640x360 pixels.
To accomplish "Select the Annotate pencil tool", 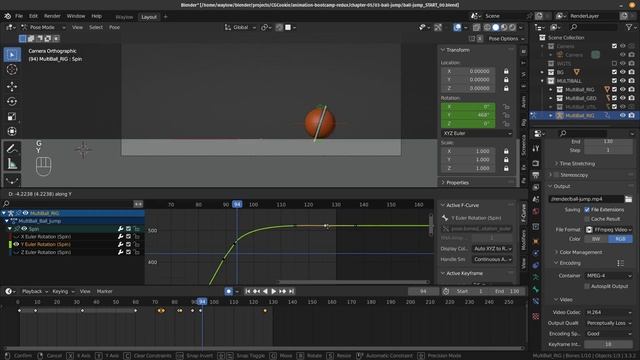I will [x=12, y=148].
